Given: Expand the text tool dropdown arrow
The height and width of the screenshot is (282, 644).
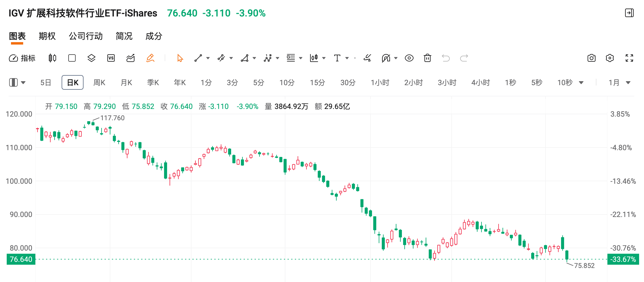Looking at the screenshot, I should pos(347,58).
